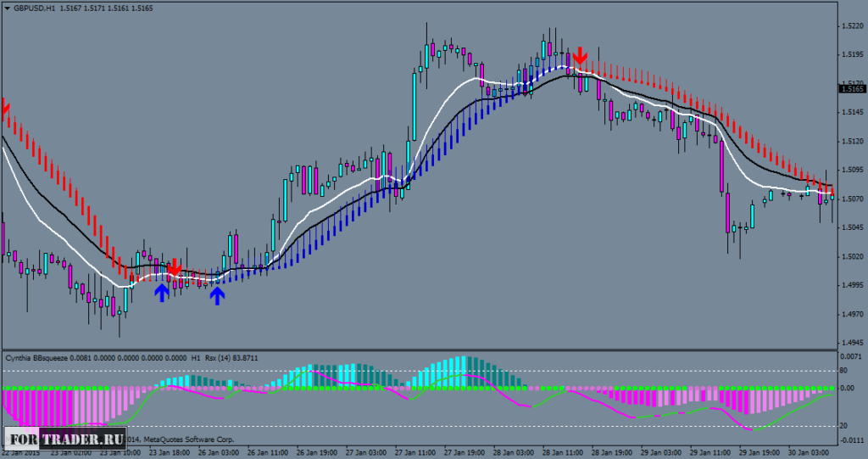Click the red arrow at the chart's left edge
Screen dimensions: 868x459
(4, 108)
